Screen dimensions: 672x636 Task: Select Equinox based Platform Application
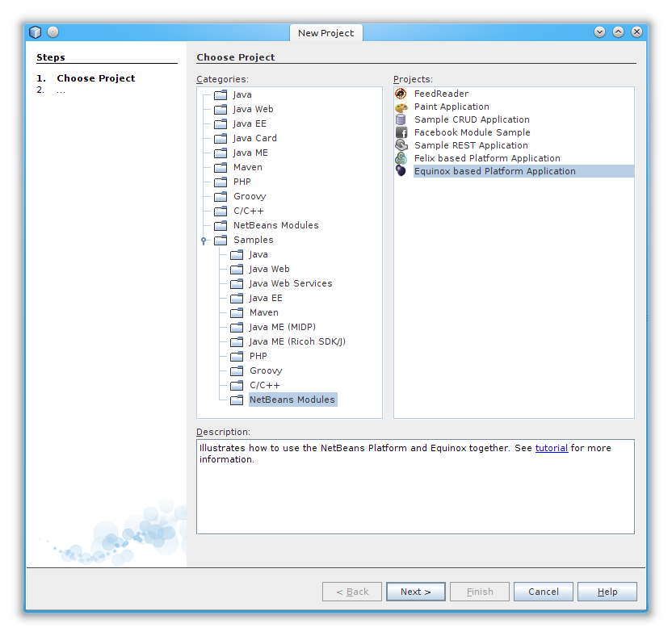[x=523, y=171]
